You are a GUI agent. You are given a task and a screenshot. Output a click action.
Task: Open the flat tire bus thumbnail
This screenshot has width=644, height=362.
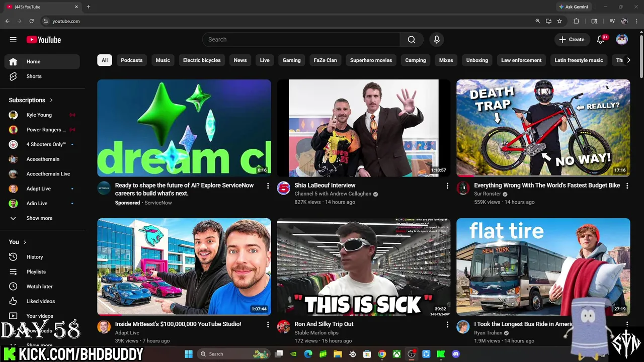(543, 266)
